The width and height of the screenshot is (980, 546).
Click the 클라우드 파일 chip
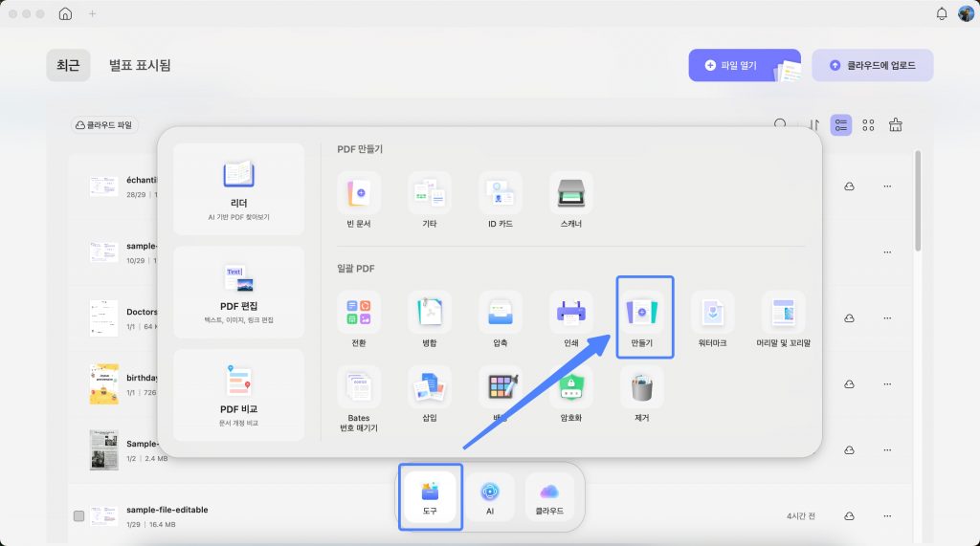tap(104, 125)
